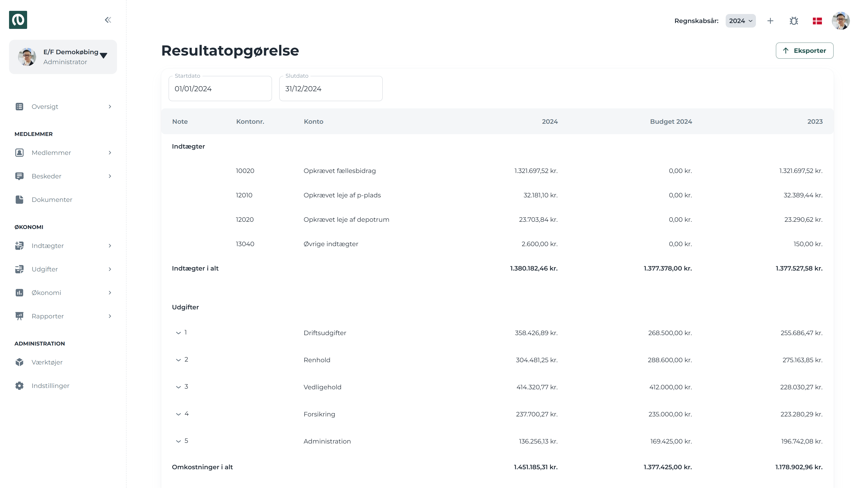Viewport: 868px width, 488px height.
Task: Select Øvrige indtægter account row
Action: pyautogui.click(x=497, y=244)
